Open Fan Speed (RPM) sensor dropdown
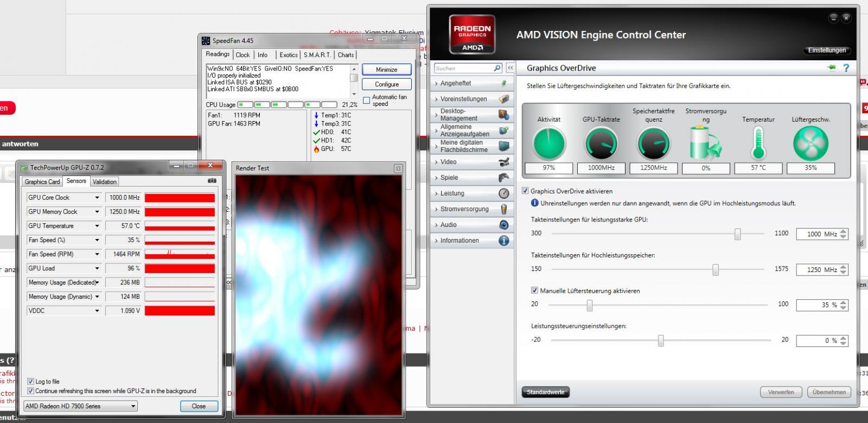Viewport: 868px width, 423px height. tap(97, 254)
